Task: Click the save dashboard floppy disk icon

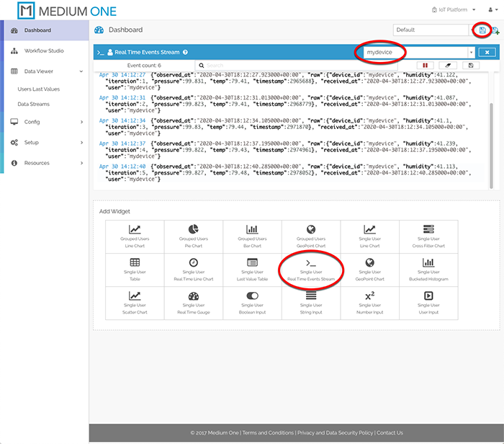Action: (x=482, y=30)
